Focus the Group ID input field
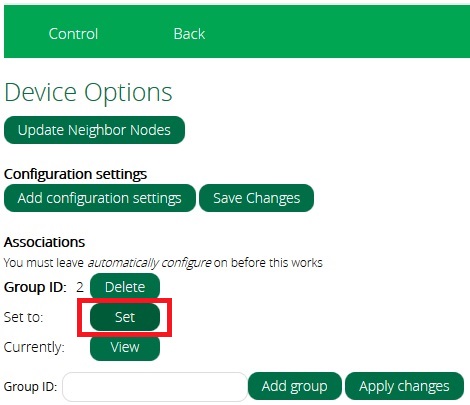 [155, 387]
